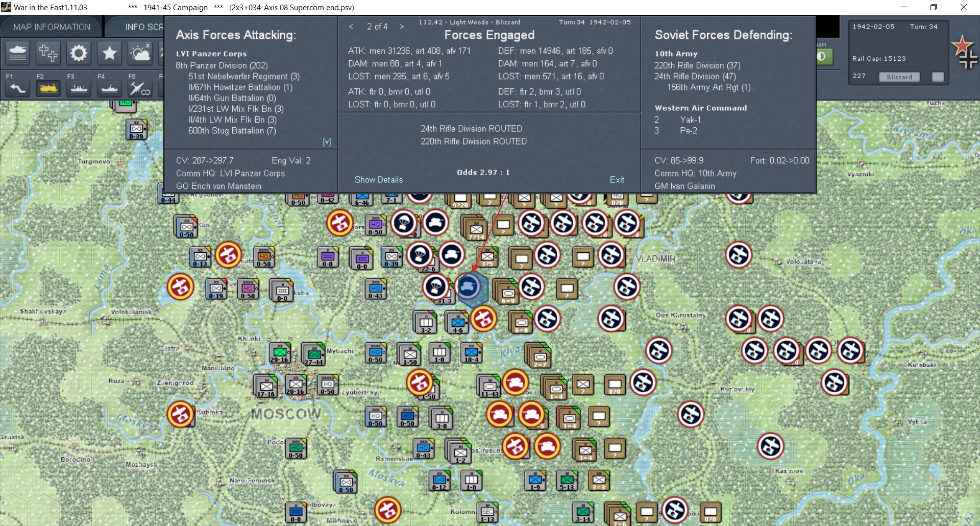Select the unit counter labeled 3-2
Screen dimensions: 980x526
426,323
